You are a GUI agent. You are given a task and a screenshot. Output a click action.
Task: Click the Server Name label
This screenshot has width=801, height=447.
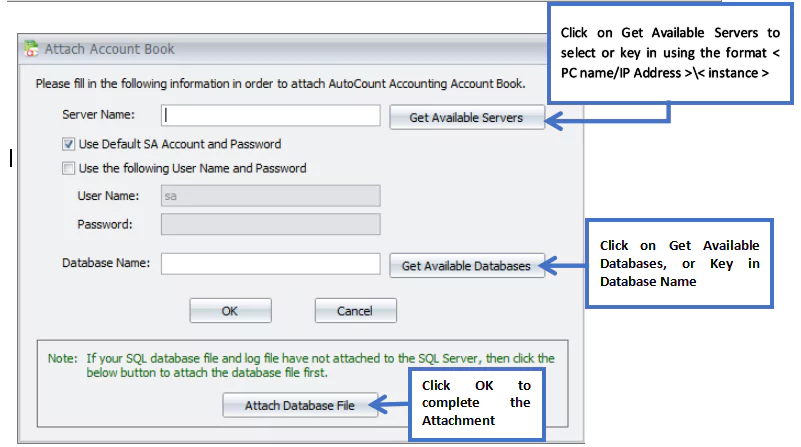pos(99,114)
